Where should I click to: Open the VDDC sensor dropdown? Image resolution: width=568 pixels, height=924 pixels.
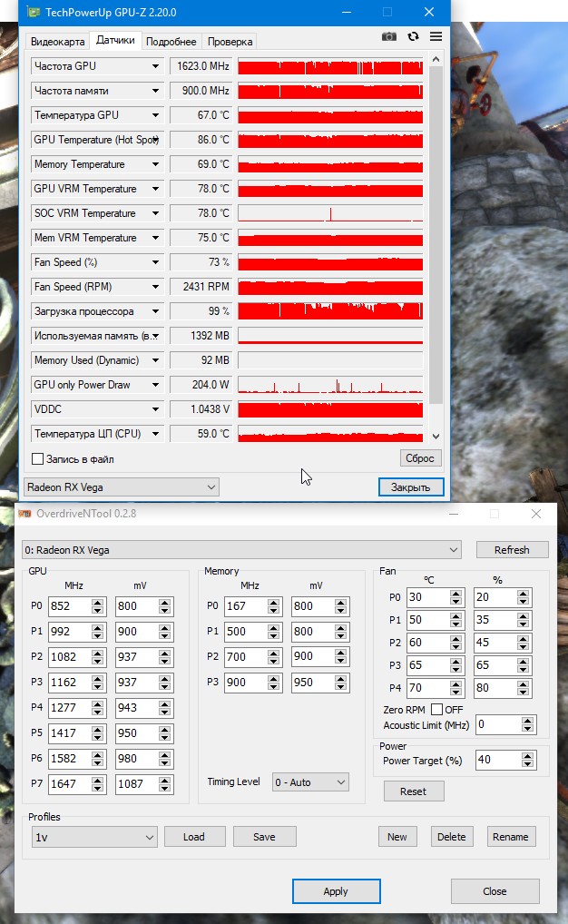[x=155, y=409]
